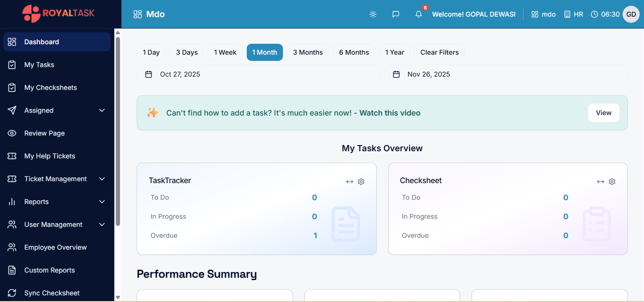Select the 6 Months filter tab
644x302 pixels.
[x=354, y=52]
